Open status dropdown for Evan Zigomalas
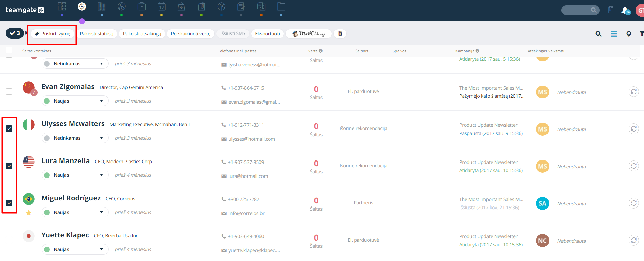The height and width of the screenshot is (261, 644). (75, 101)
